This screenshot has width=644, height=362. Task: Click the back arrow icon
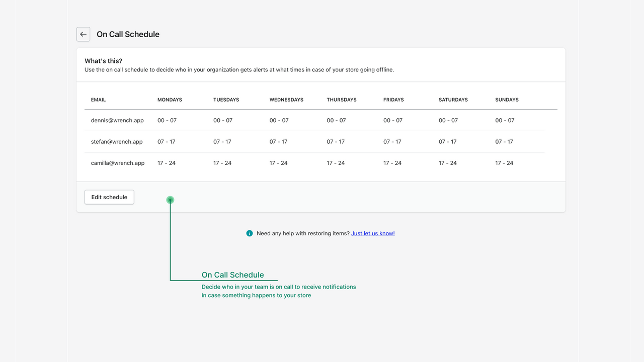point(83,34)
